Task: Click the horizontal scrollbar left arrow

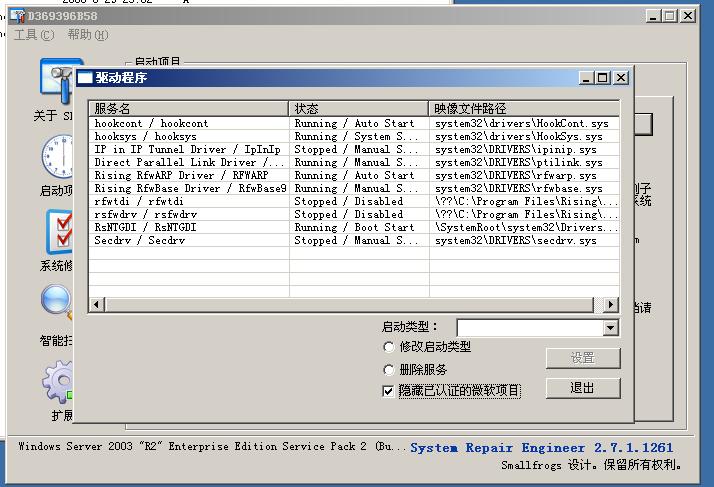Action: [x=97, y=304]
